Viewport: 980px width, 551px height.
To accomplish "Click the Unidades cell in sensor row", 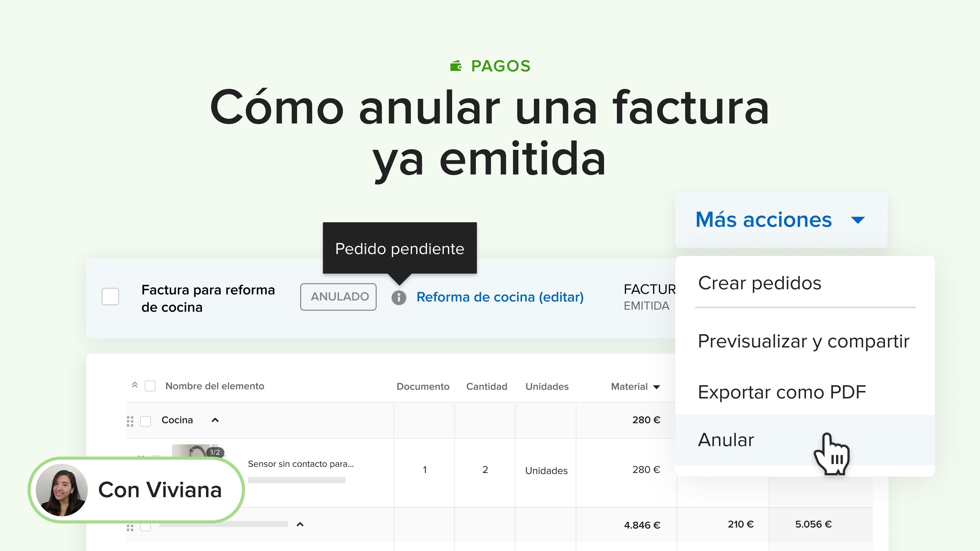I will click(546, 471).
